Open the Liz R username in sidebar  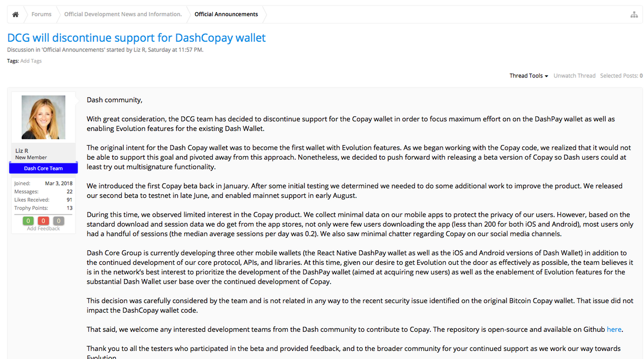coord(22,151)
